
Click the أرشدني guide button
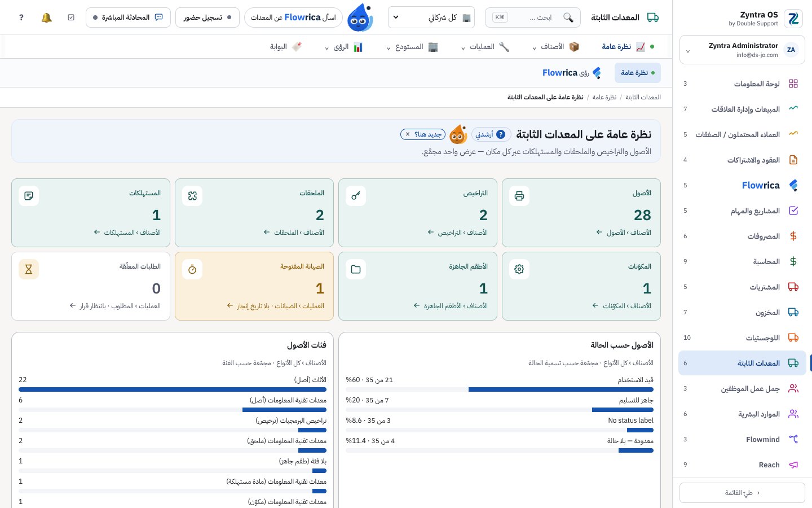click(491, 134)
